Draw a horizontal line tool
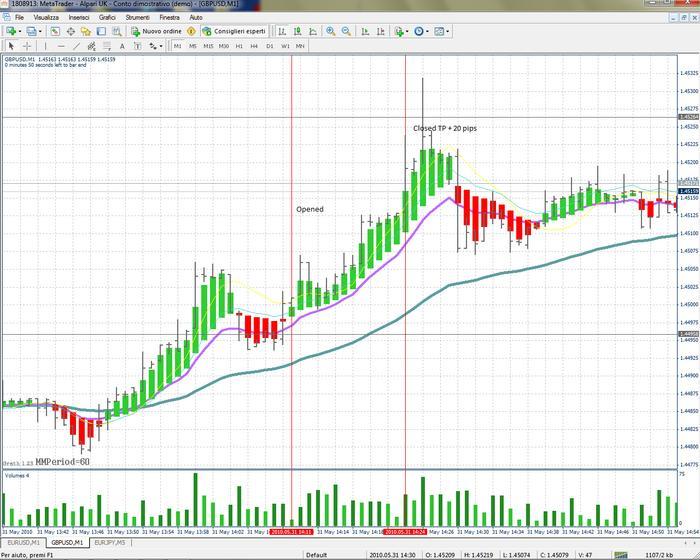Image resolution: width=700 pixels, height=560 pixels. pos(61,46)
